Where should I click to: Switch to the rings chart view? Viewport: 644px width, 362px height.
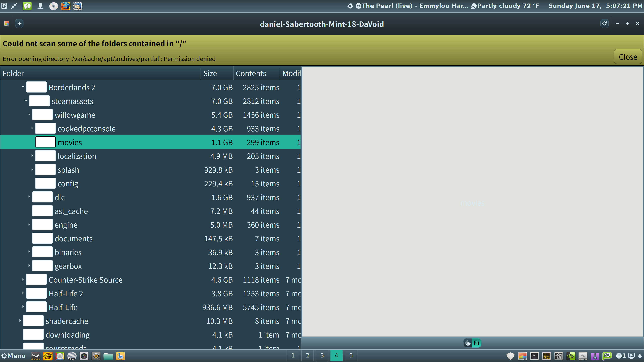(x=468, y=343)
